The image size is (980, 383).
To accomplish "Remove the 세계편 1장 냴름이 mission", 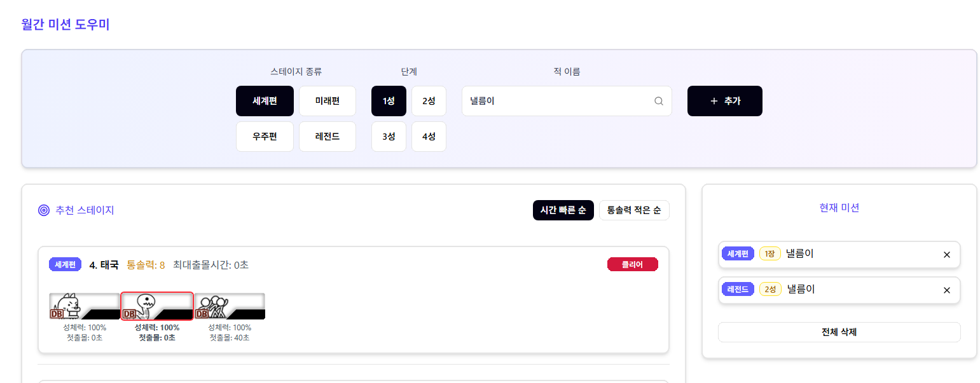I will [946, 255].
